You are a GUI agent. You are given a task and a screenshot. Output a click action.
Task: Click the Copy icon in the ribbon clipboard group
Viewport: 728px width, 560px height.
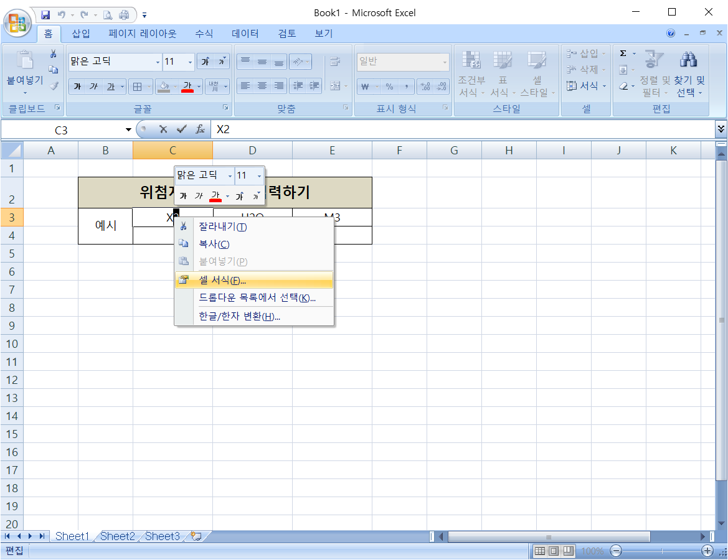[x=54, y=70]
